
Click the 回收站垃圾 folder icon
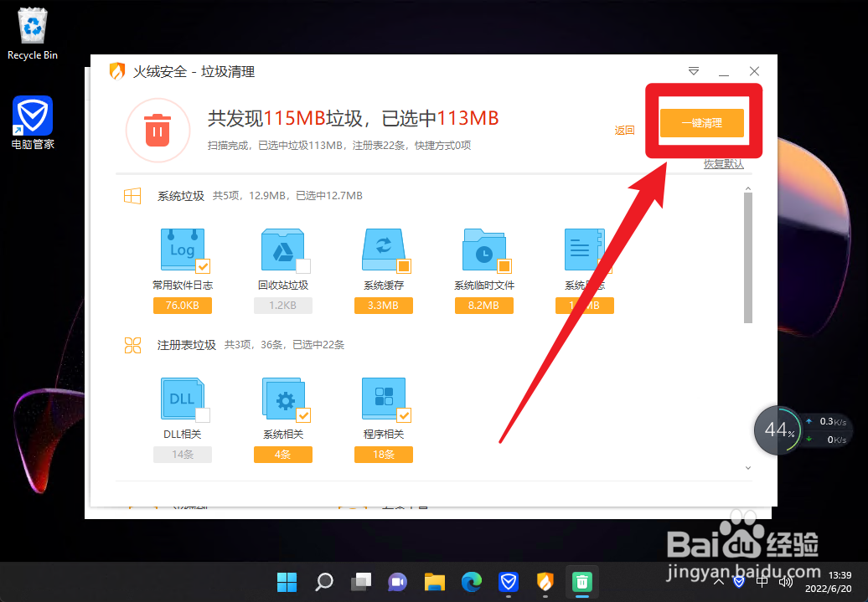[x=283, y=250]
